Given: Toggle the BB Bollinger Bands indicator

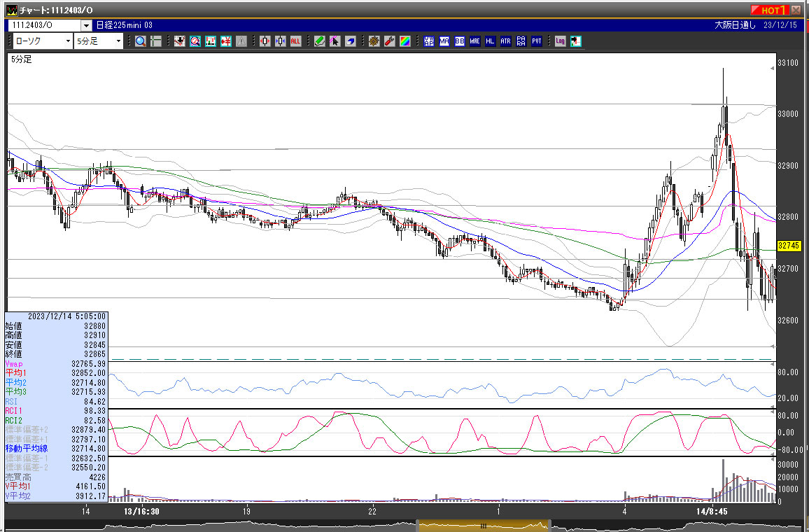Looking at the screenshot, I should coord(460,41).
